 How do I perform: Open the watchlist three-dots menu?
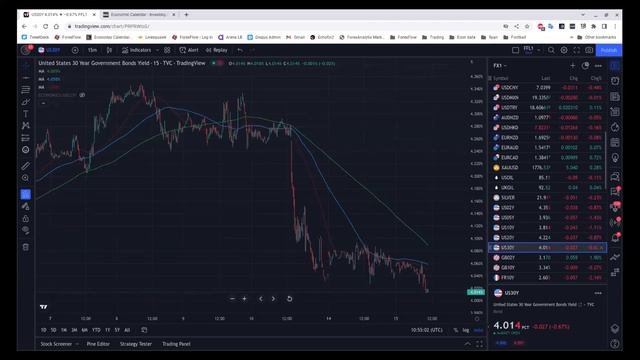coord(598,65)
